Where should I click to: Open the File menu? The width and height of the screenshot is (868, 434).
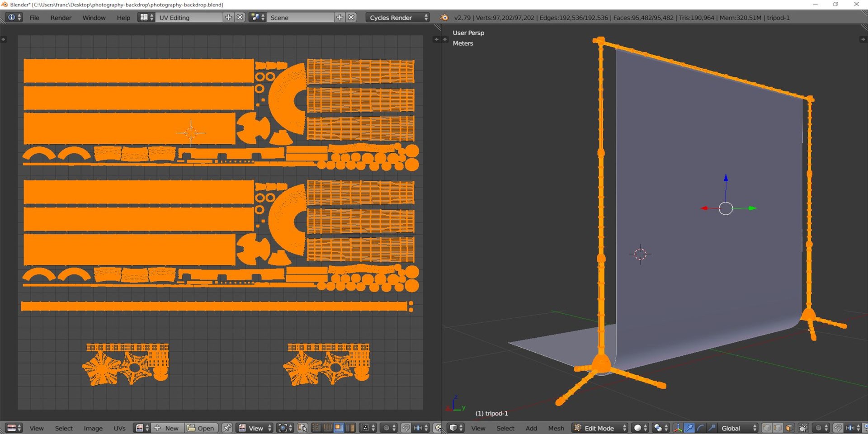pos(34,18)
